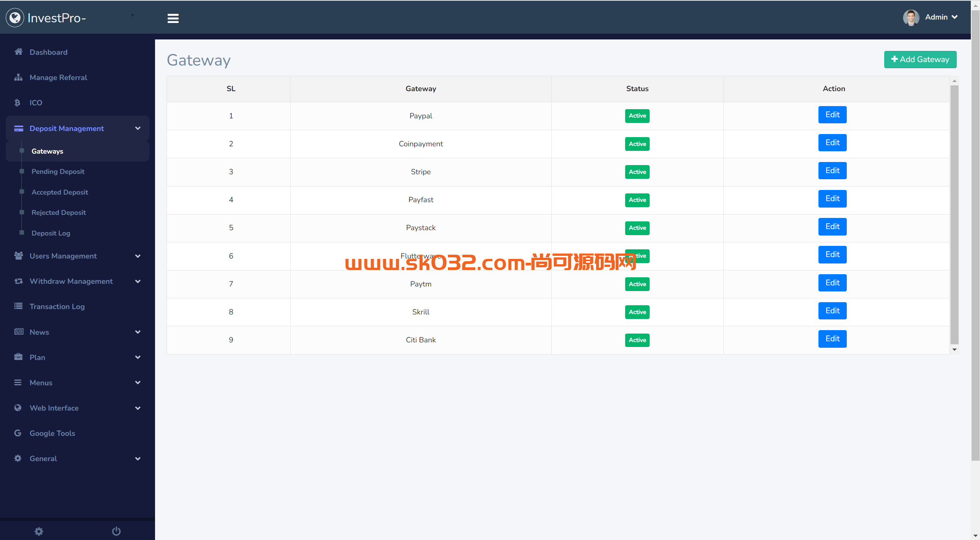Image resolution: width=980 pixels, height=540 pixels.
Task: Click the InvestPro logo icon
Action: [x=15, y=17]
